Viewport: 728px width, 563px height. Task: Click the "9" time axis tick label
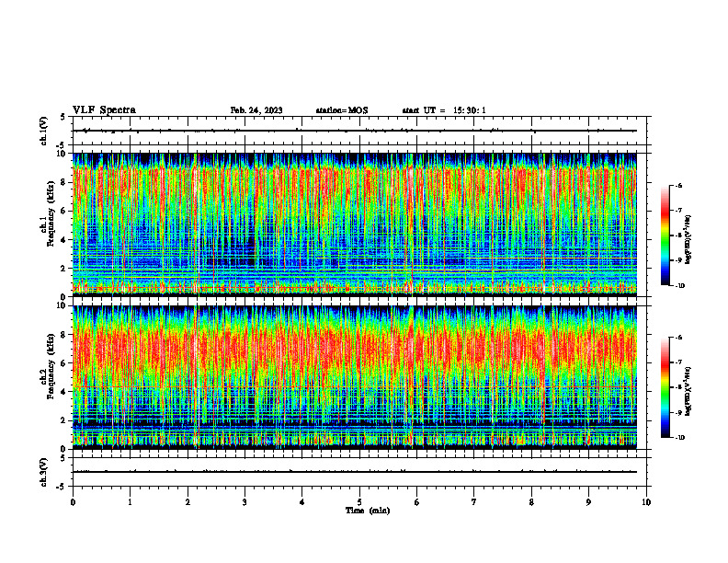click(588, 502)
